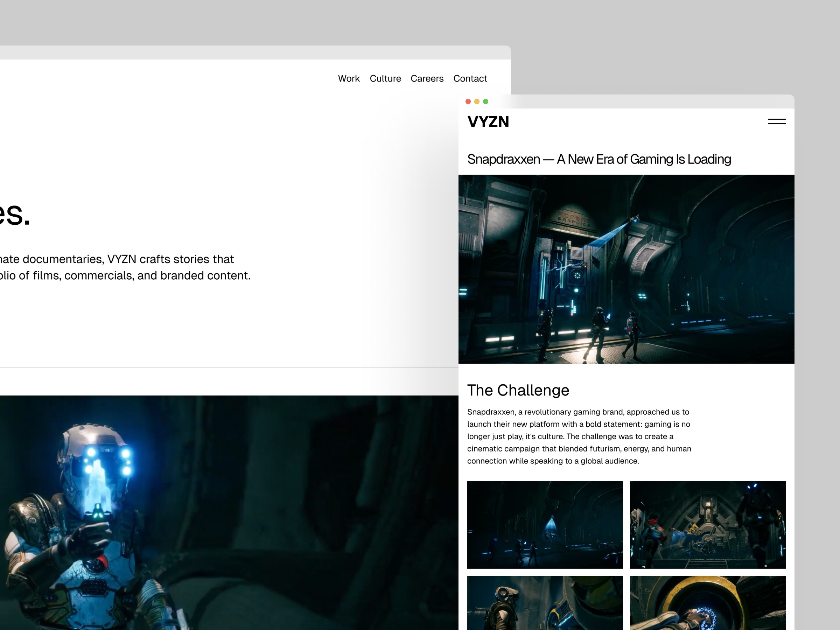Screen dimensions: 840x630
Task: Select the Contact nav link
Action: point(470,79)
